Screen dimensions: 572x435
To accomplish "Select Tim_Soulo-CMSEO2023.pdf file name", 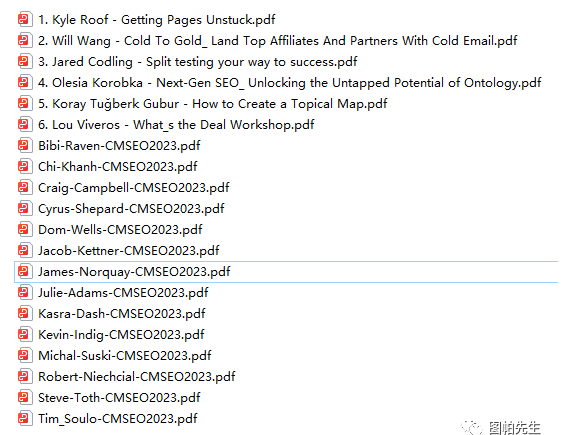I will (x=117, y=419).
